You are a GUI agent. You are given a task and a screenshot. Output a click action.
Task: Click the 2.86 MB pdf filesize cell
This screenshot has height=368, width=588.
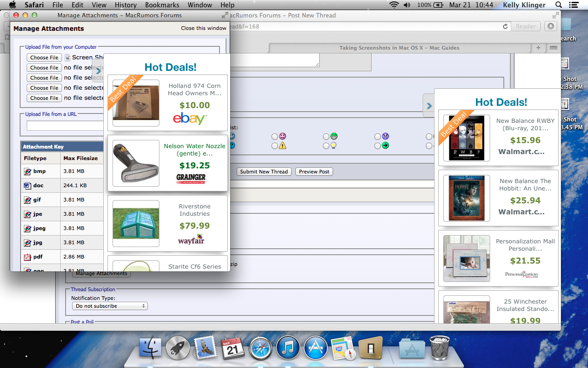tap(82, 257)
